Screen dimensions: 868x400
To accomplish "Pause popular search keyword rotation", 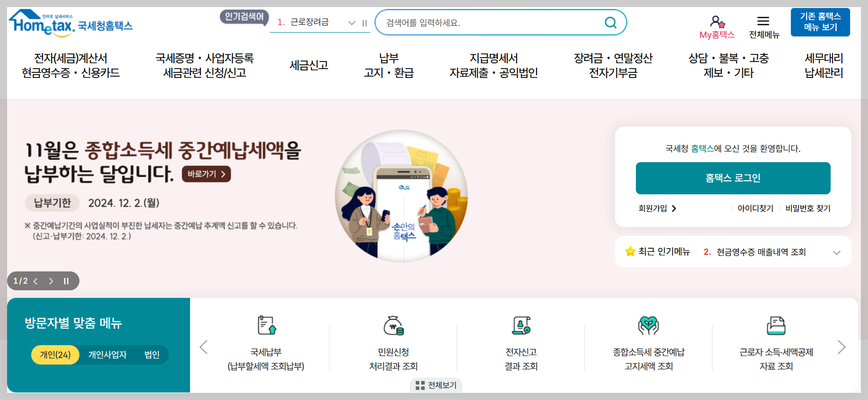I will coord(365,23).
